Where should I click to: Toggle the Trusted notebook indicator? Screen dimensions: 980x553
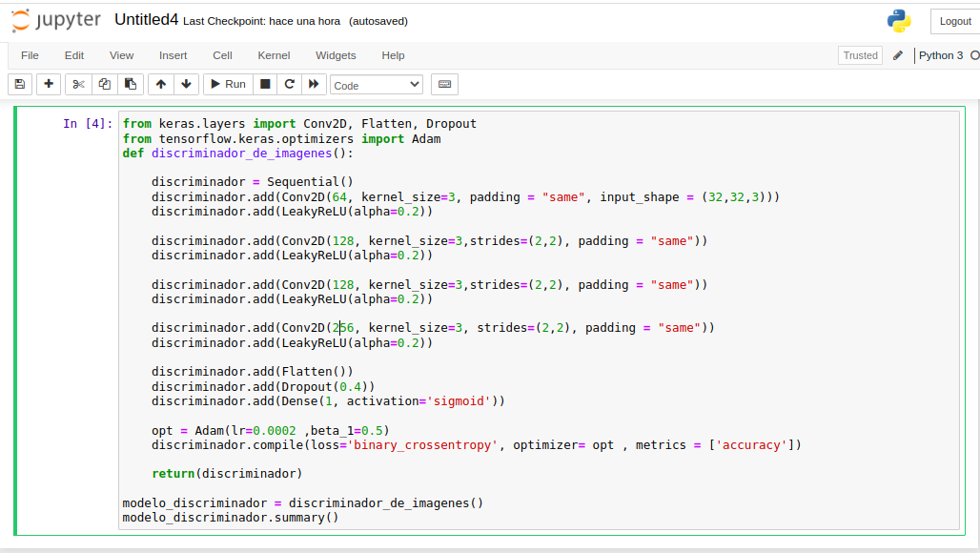point(860,55)
